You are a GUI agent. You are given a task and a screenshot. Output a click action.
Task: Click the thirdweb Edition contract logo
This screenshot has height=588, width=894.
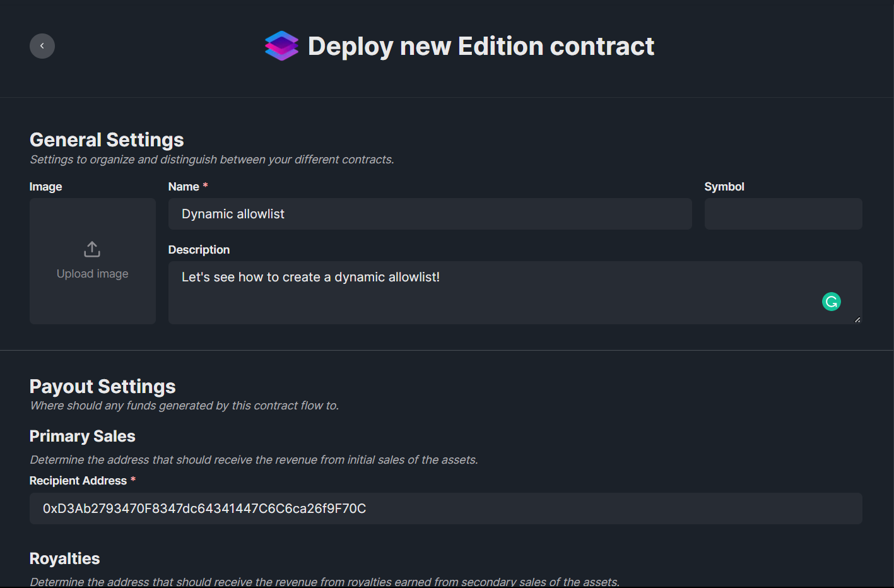(281, 45)
